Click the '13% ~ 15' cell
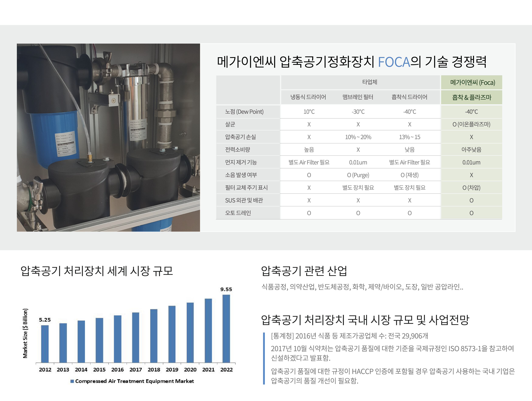The image size is (532, 401). [409, 137]
